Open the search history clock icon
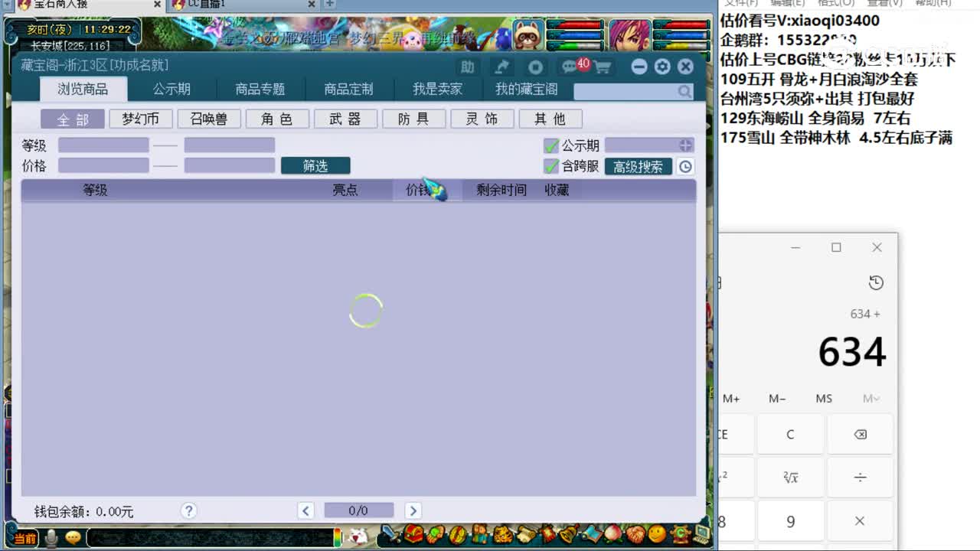Viewport: 980px width, 551px height. pos(686,166)
